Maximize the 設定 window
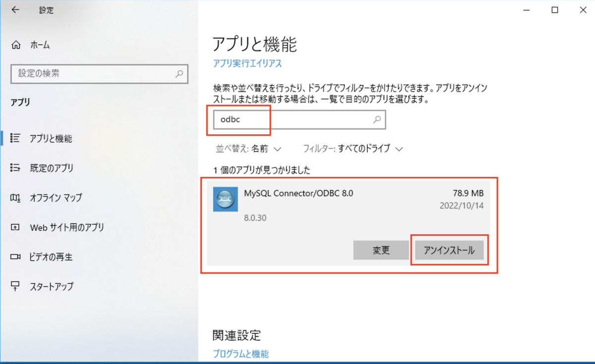 [555, 10]
